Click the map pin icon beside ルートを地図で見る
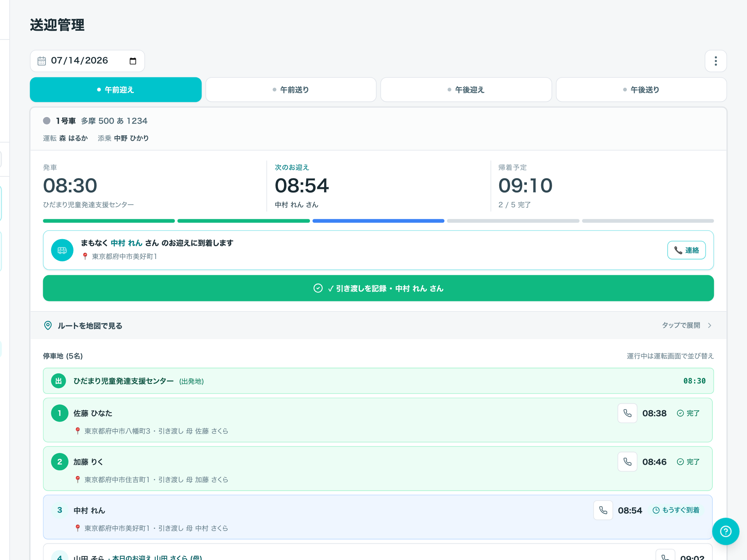Image resolution: width=747 pixels, height=560 pixels. 48,325
